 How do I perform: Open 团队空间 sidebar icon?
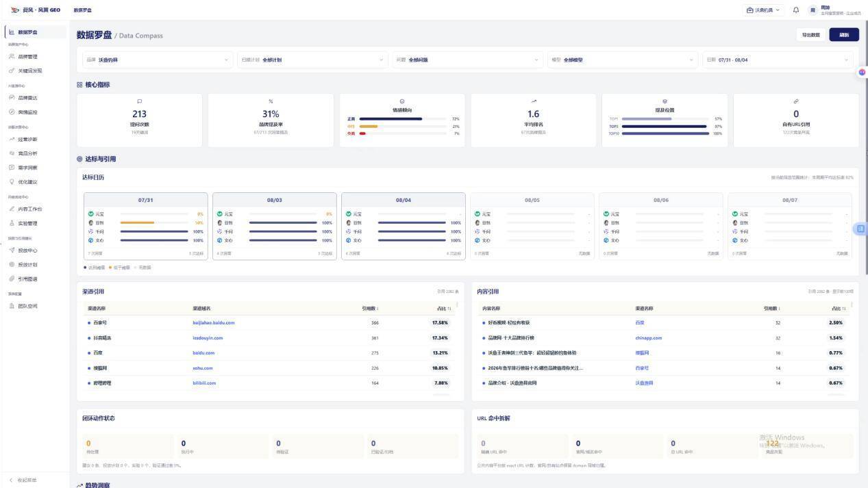pyautogui.click(x=12, y=306)
